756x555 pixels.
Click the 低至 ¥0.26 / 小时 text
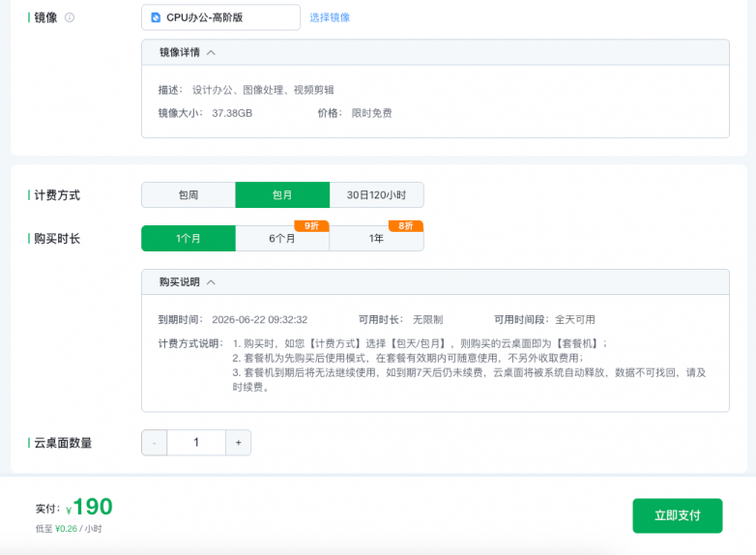click(69, 529)
